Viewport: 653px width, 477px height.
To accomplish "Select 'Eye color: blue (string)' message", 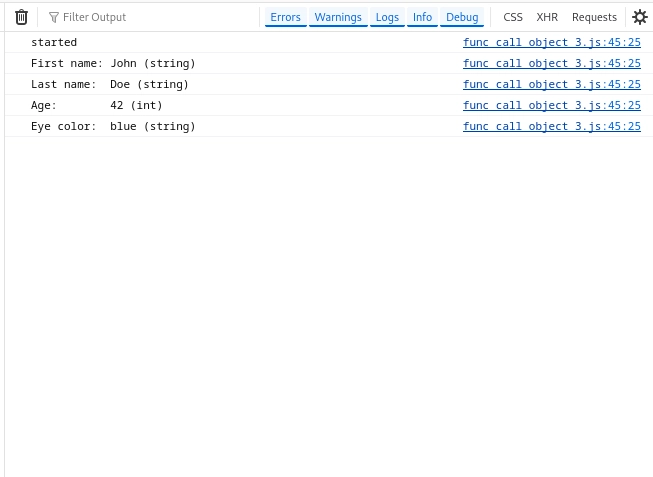I will [x=113, y=126].
